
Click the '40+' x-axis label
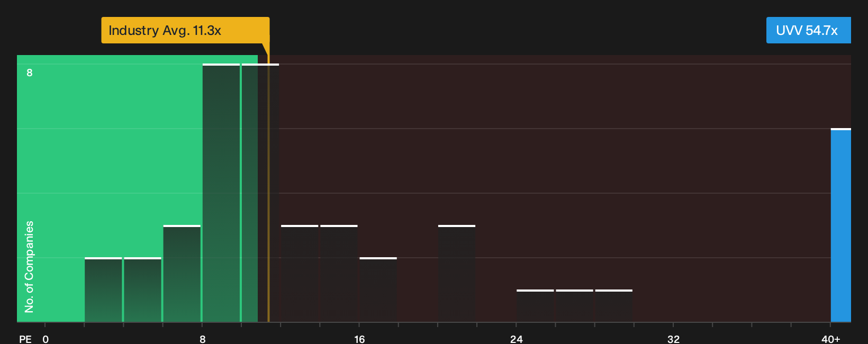tap(830, 339)
